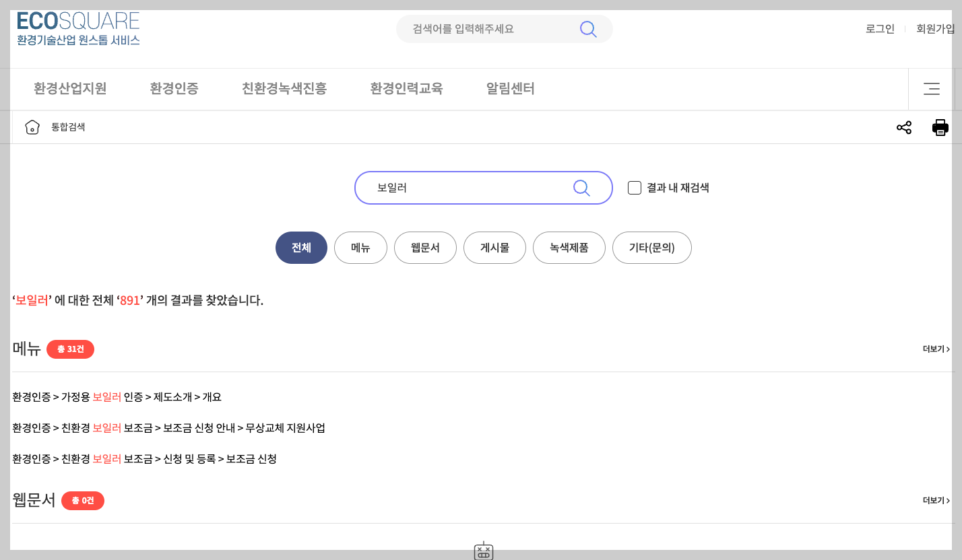
Task: Click inside the 보일러 search field
Action: point(465,188)
